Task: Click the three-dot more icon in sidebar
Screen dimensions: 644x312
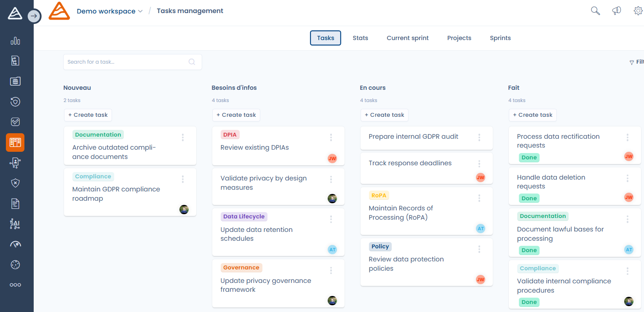Action: [x=15, y=285]
